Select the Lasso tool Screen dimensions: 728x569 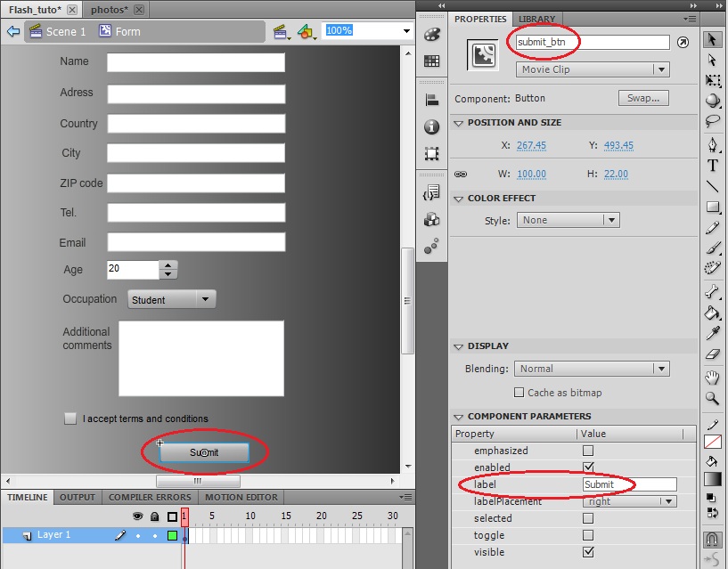[x=713, y=121]
